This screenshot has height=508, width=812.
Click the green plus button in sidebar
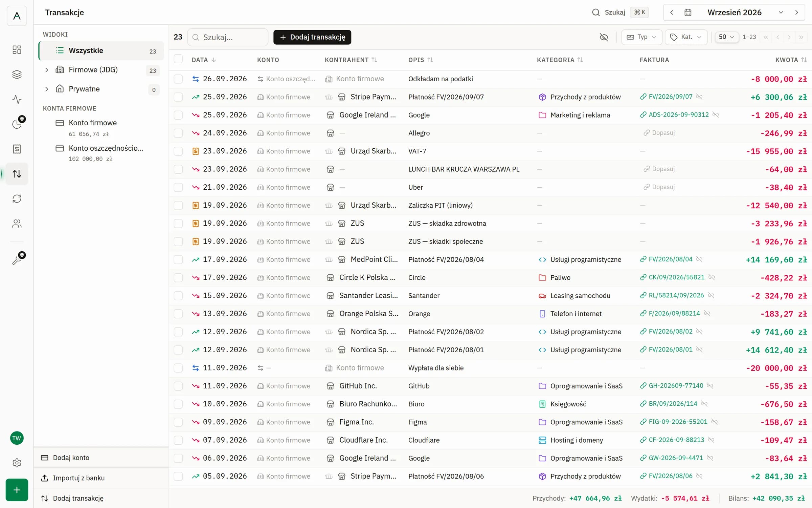point(17,490)
